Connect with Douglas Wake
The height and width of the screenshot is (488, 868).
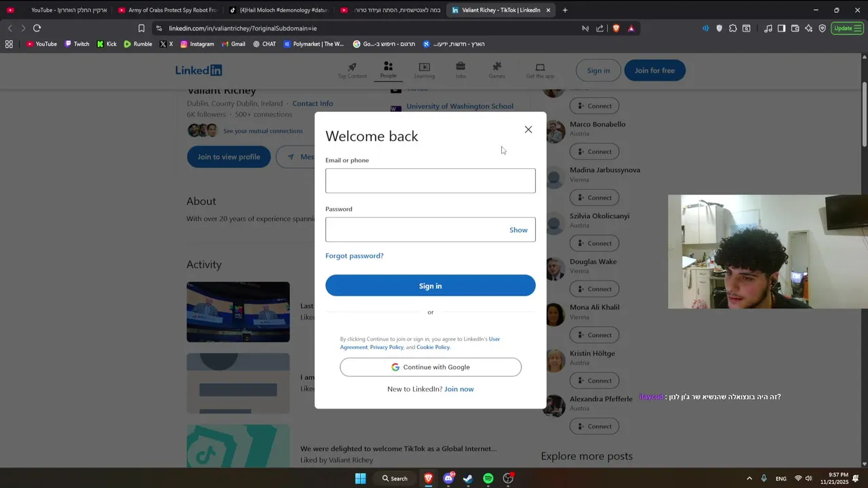tap(594, 289)
